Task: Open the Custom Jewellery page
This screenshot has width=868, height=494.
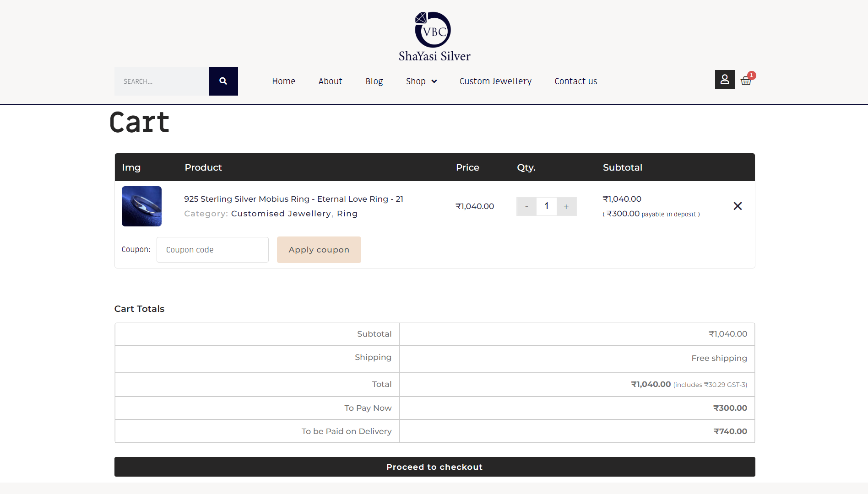Action: [495, 81]
